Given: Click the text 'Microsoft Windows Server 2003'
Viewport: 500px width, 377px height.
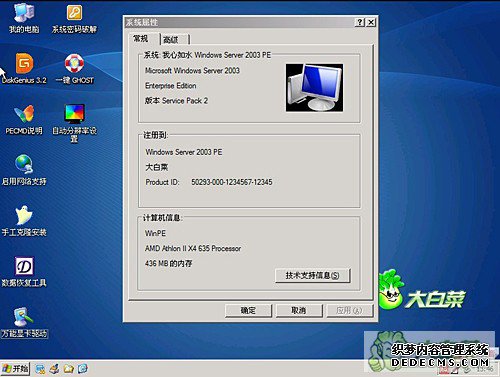Looking at the screenshot, I should click(x=192, y=70).
